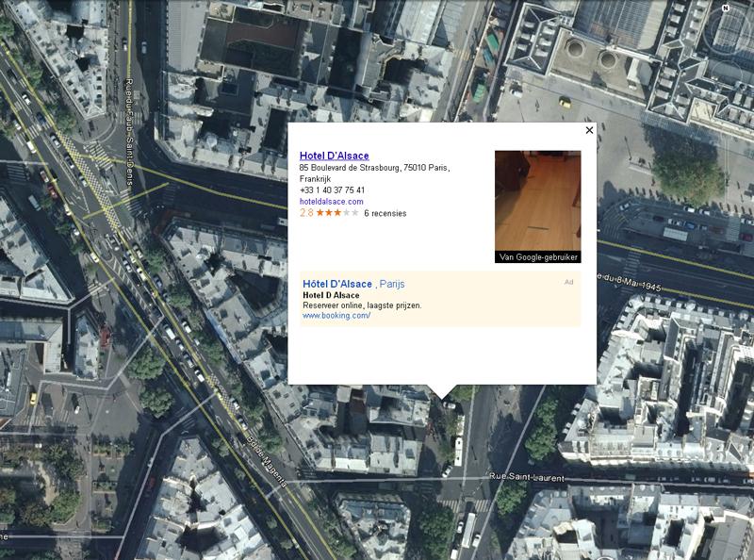Screen dimensions: 754x560
Task: Click the Frankrijk country line
Action: 315,179
